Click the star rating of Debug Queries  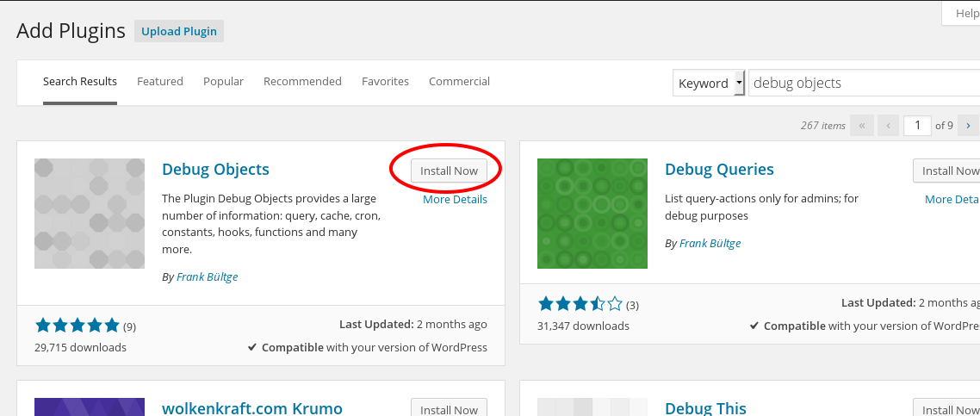pos(580,304)
